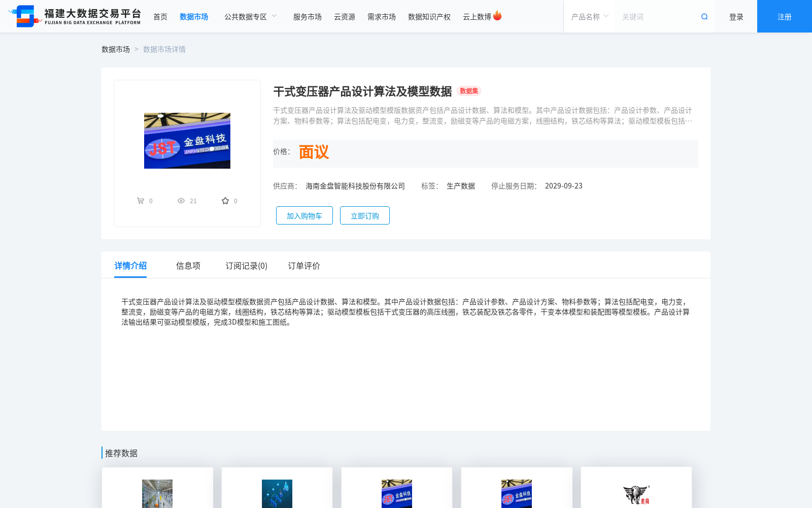
Task: Click the search magnifier icon
Action: click(x=704, y=17)
